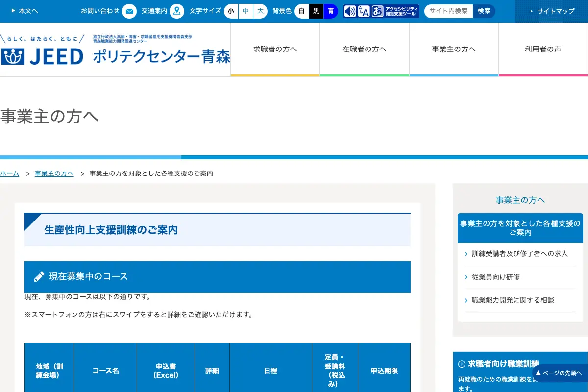Click the 現在募集中のコース section heading
Viewport: 588px width, 392px height.
pos(218,277)
